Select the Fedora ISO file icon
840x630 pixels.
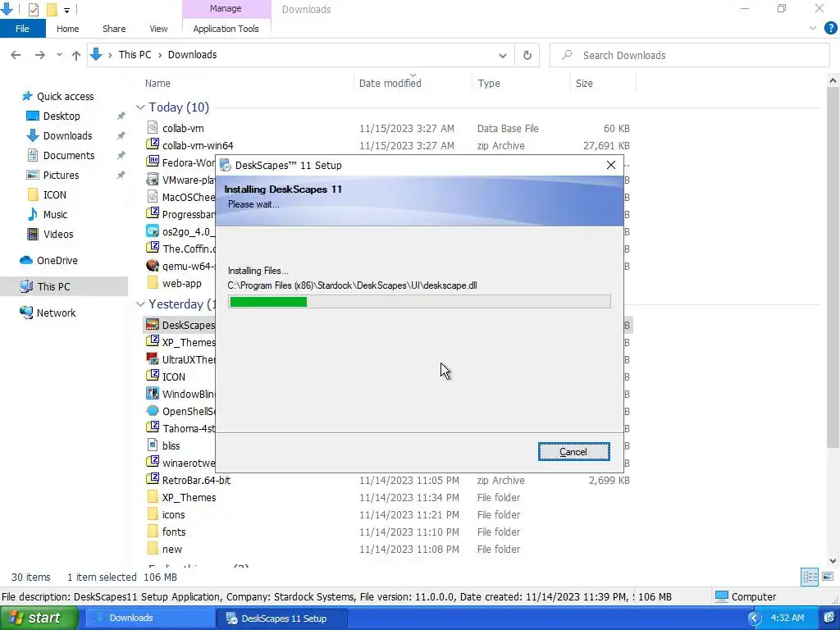click(153, 162)
